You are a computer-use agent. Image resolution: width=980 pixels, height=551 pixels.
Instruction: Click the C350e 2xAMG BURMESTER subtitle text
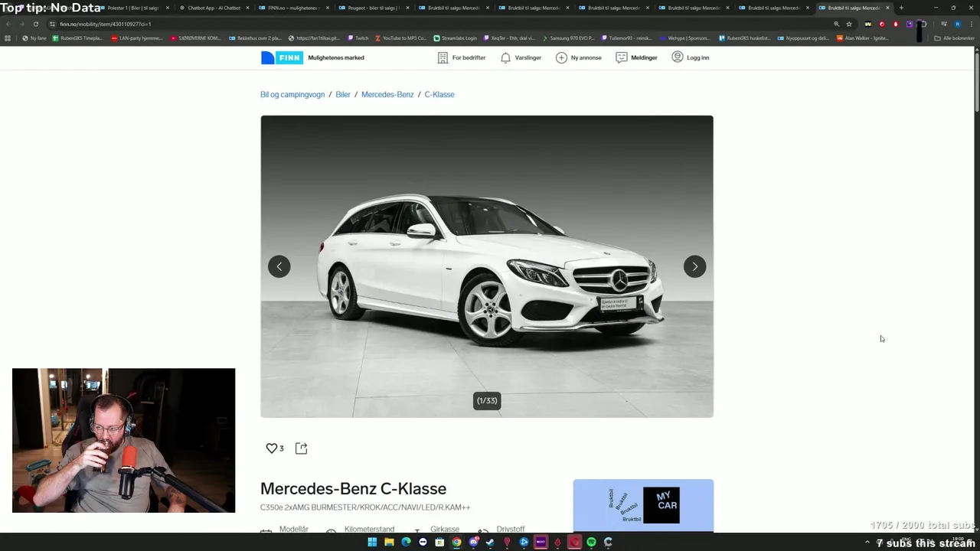[365, 507]
